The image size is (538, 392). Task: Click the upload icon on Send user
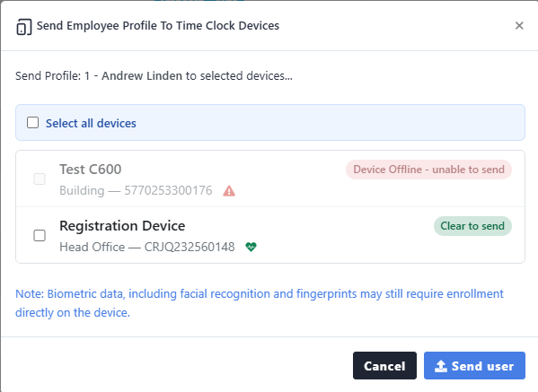(441, 366)
